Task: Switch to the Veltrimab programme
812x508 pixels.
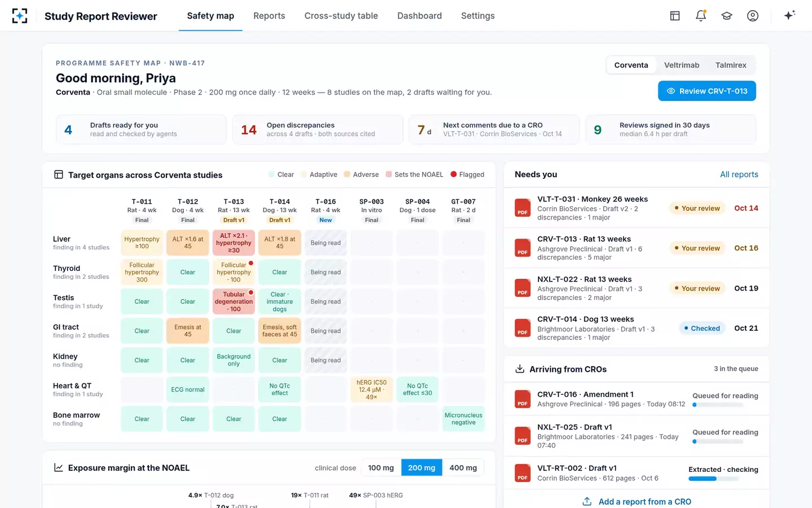Action: (x=682, y=65)
